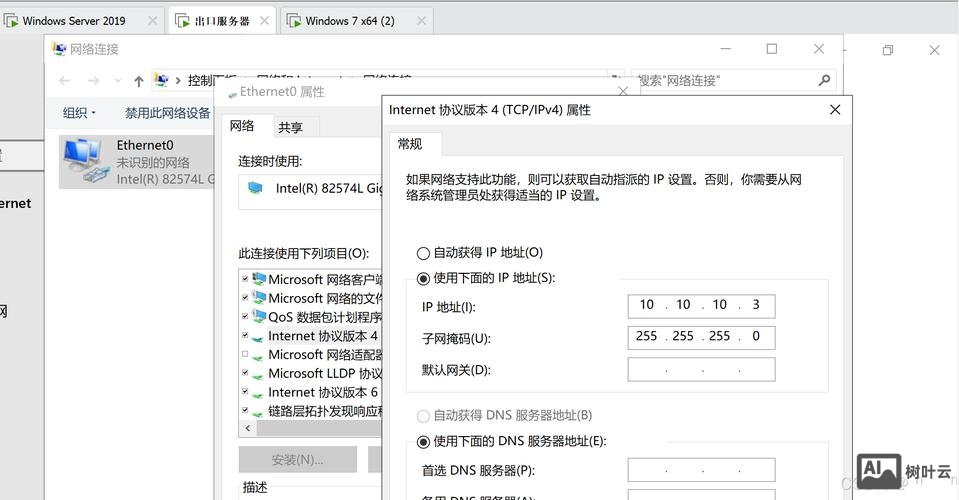This screenshot has height=500, width=959.
Task: Select Microsoft LLDP 协议 list item
Action: tap(325, 373)
